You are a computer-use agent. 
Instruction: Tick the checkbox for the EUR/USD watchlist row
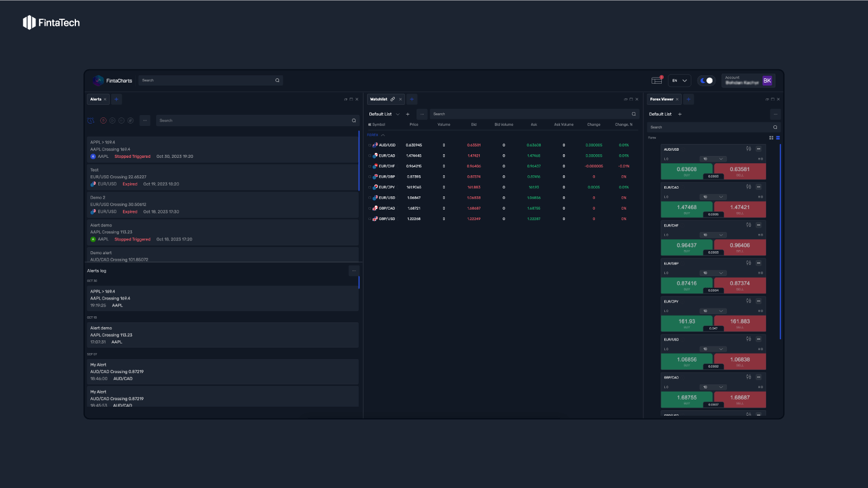370,198
